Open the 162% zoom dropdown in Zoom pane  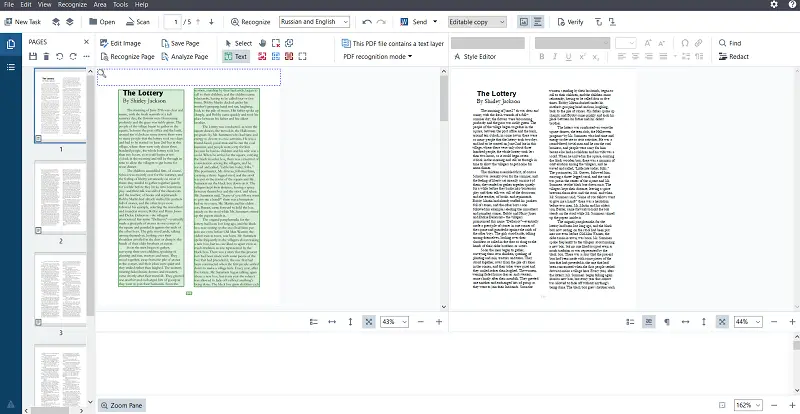pyautogui.click(x=748, y=405)
